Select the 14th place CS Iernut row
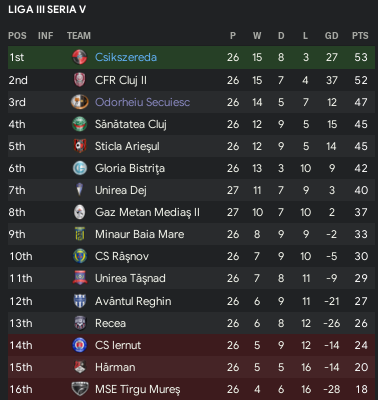This screenshot has width=378, height=400. tap(191, 345)
